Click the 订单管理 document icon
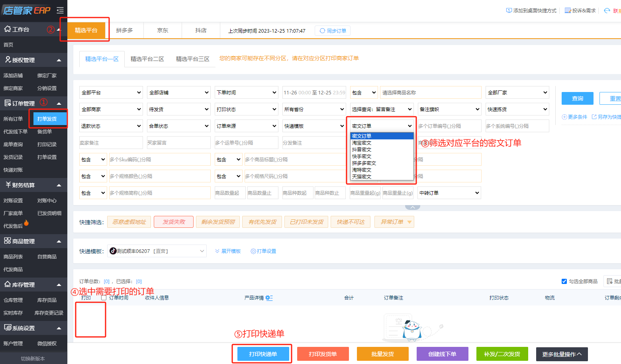 pos(8,103)
